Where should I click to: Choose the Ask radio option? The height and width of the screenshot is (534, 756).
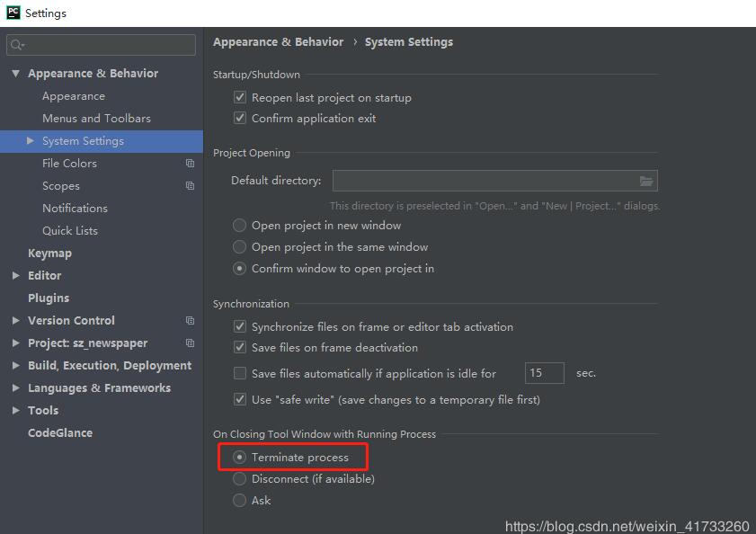[240, 501]
